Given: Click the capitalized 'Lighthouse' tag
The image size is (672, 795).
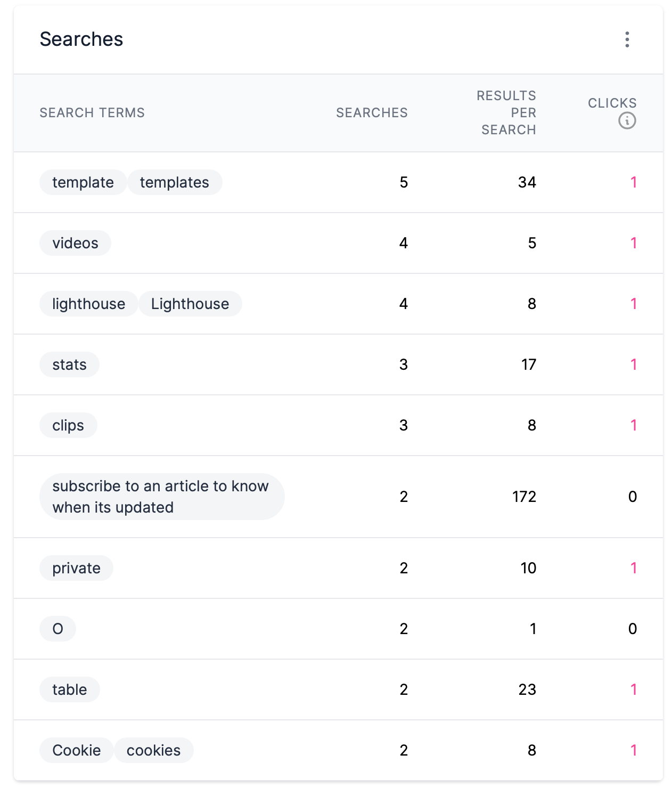Looking at the screenshot, I should pos(190,304).
